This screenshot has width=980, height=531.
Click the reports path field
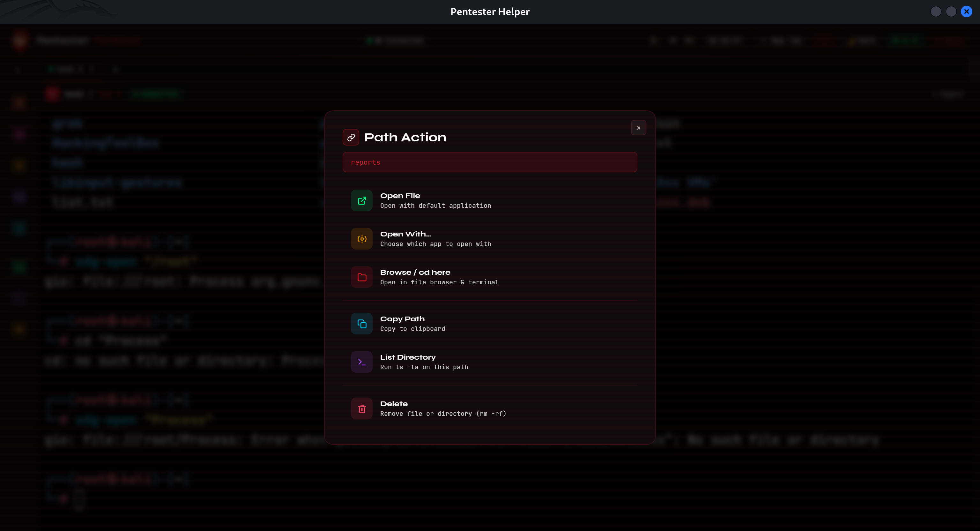click(490, 162)
